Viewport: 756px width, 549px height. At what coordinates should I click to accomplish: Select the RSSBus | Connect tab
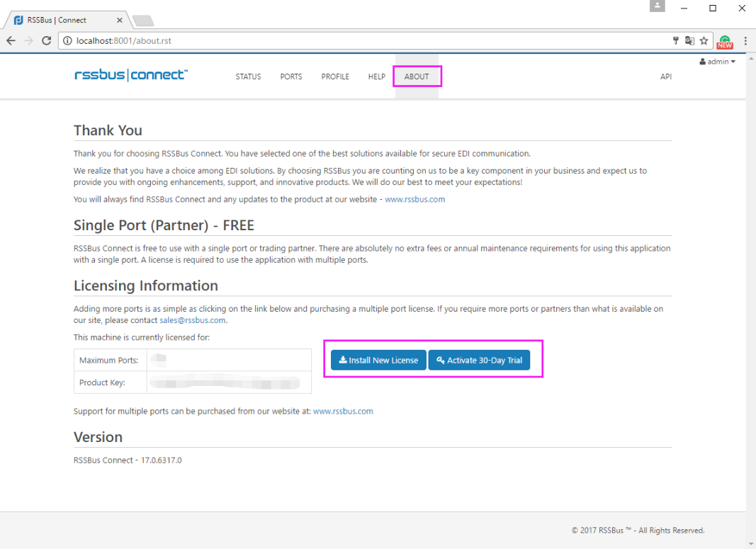point(67,21)
